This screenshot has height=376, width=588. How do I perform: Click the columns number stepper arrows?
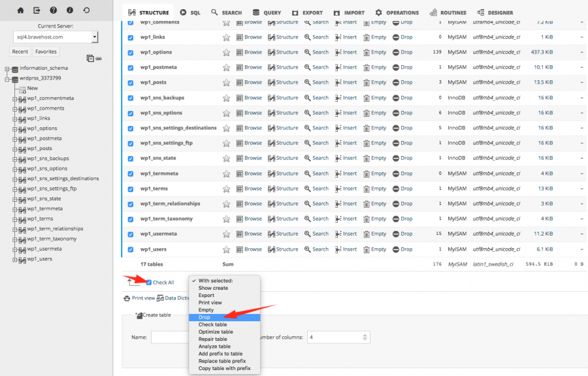pos(365,337)
